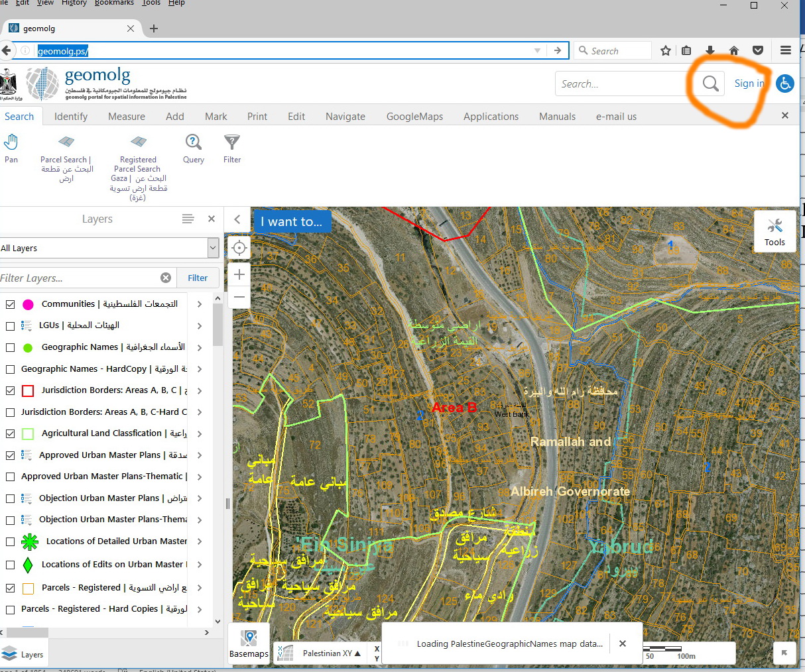Apply the layer Filter button

[198, 278]
